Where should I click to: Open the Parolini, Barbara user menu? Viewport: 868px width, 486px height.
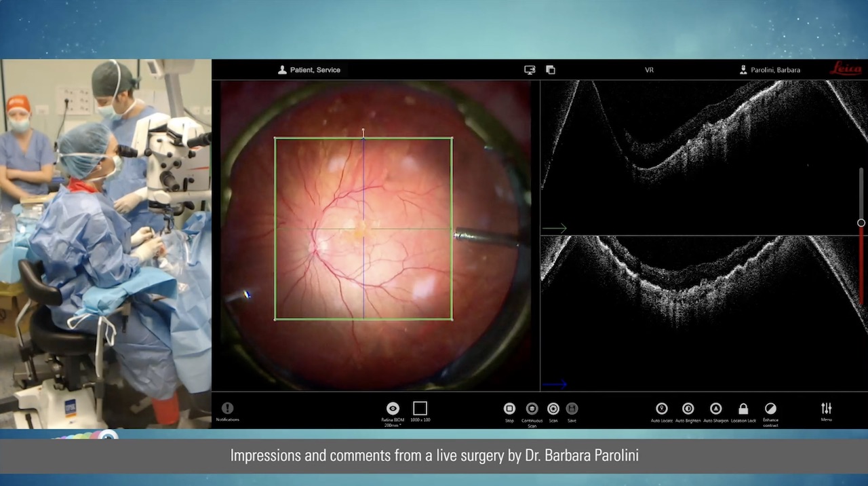[770, 70]
